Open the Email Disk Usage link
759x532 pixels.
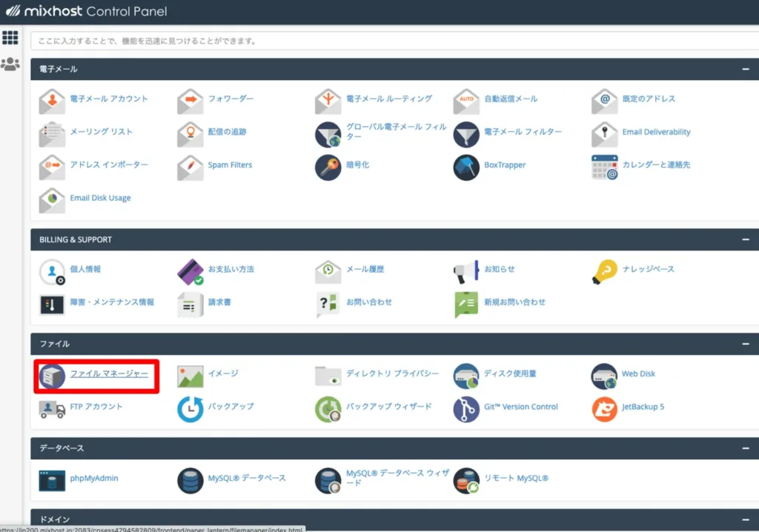click(100, 198)
